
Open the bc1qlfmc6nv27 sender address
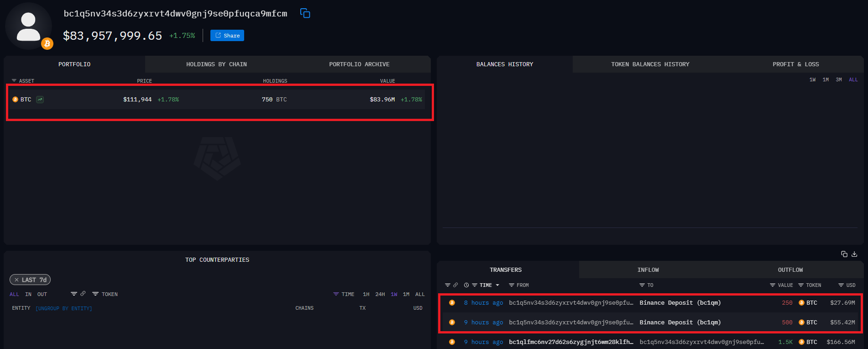click(x=571, y=342)
